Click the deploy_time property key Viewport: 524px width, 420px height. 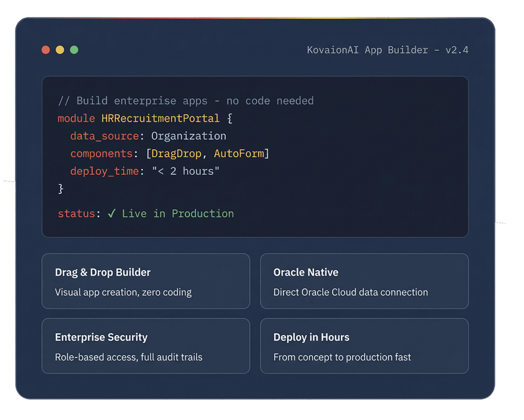click(x=104, y=171)
